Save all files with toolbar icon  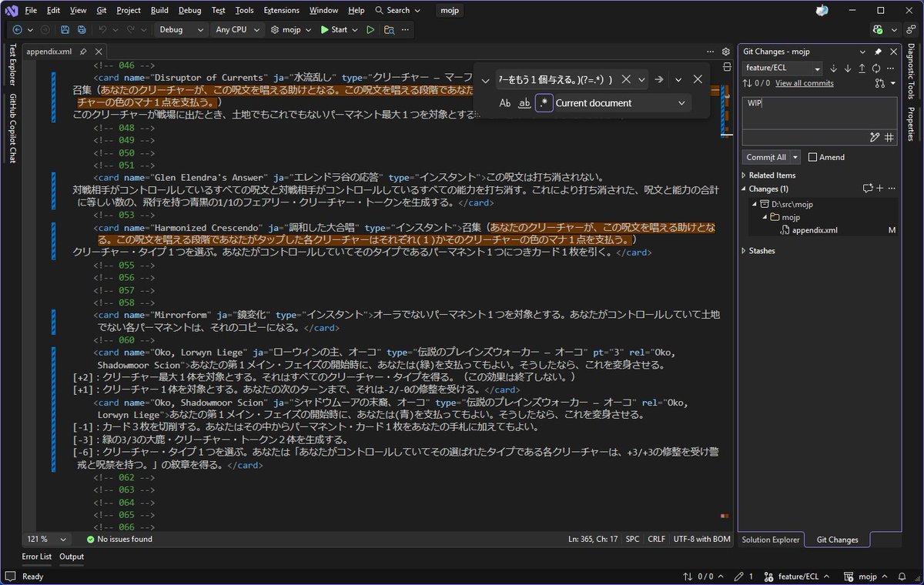tap(80, 30)
